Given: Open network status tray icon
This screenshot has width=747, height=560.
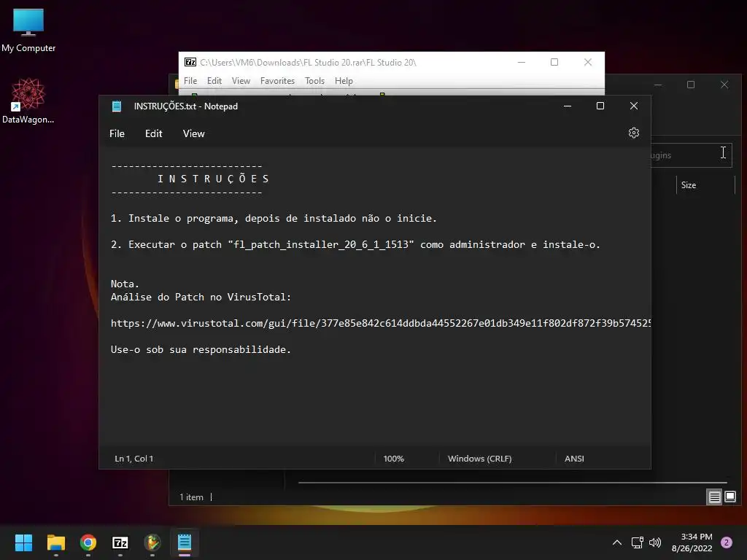Looking at the screenshot, I should click(637, 542).
